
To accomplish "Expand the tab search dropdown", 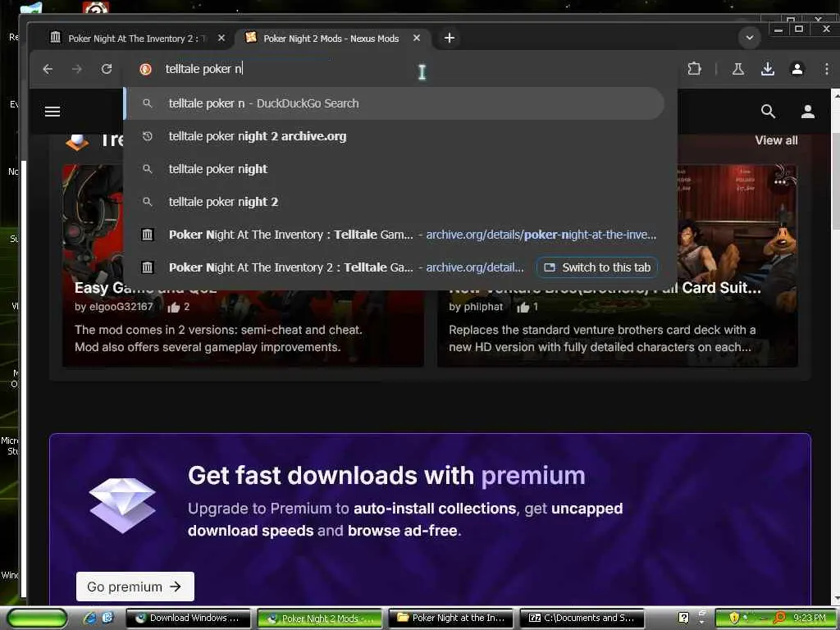I will [x=750, y=38].
